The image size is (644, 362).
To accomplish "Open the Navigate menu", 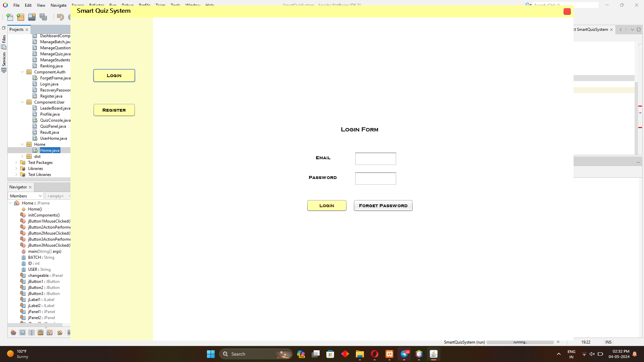I will 58,5.
